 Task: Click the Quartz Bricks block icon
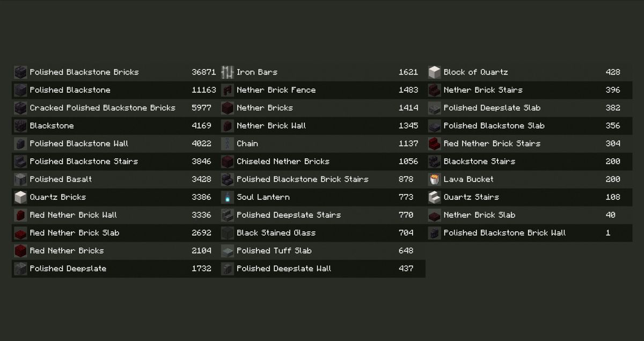[x=20, y=197]
